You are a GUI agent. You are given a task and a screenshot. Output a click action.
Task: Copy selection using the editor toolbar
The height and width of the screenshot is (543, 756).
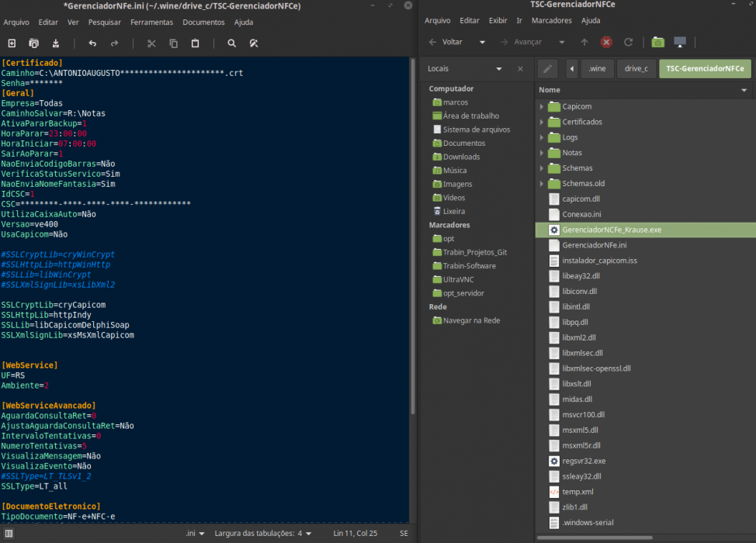(174, 43)
